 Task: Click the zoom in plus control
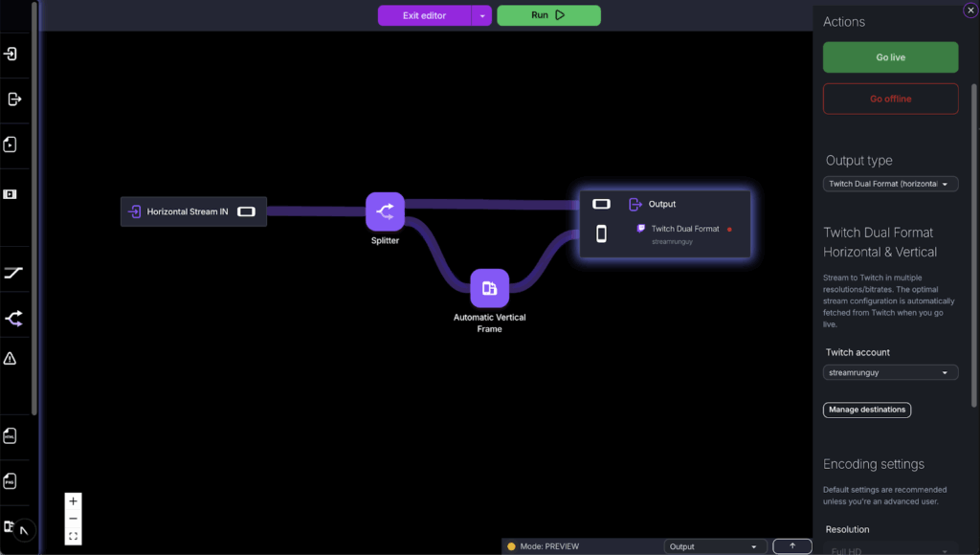(73, 500)
